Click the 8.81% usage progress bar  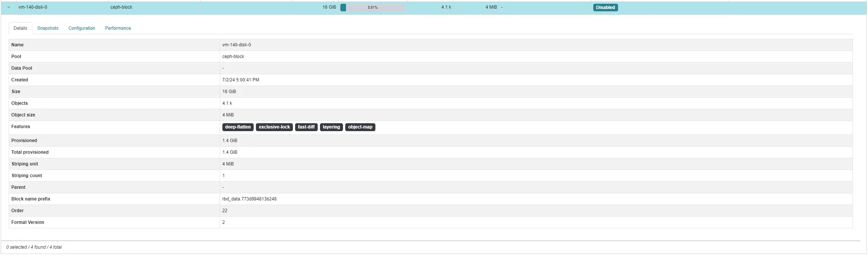tap(373, 8)
